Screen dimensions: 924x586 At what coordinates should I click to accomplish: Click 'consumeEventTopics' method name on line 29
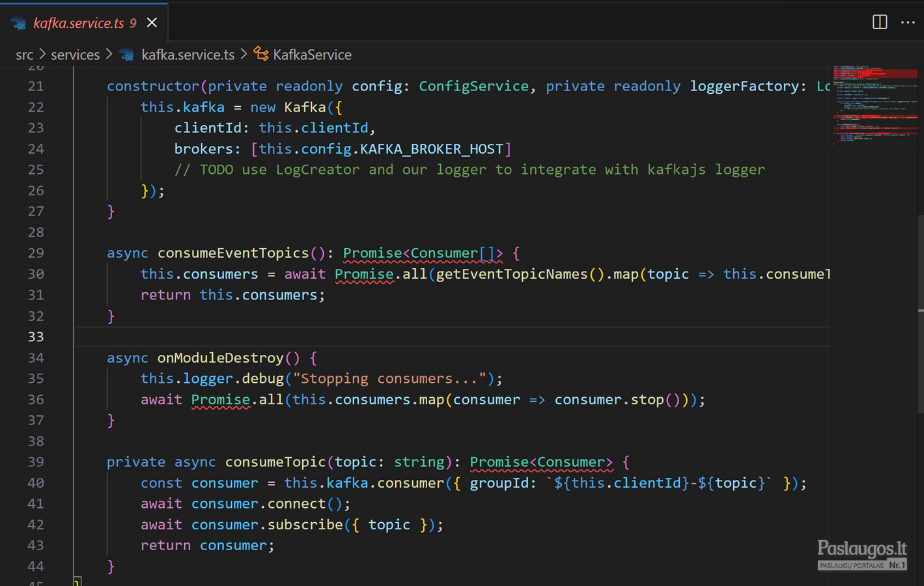233,253
